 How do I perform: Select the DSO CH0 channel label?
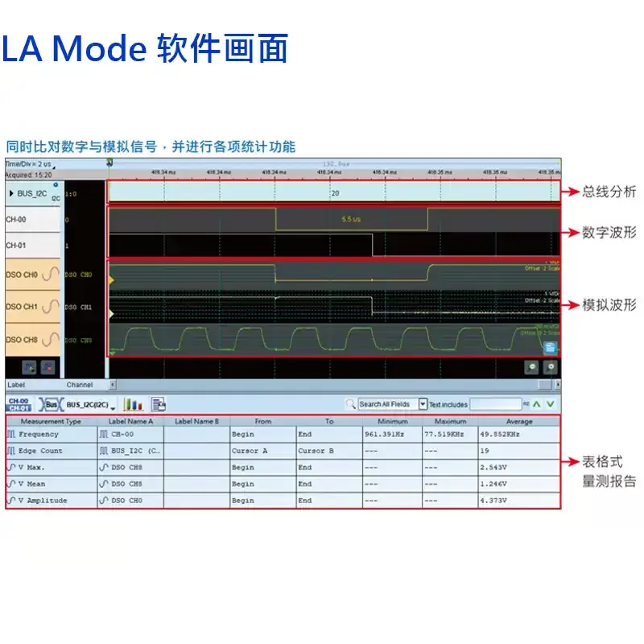(22, 275)
